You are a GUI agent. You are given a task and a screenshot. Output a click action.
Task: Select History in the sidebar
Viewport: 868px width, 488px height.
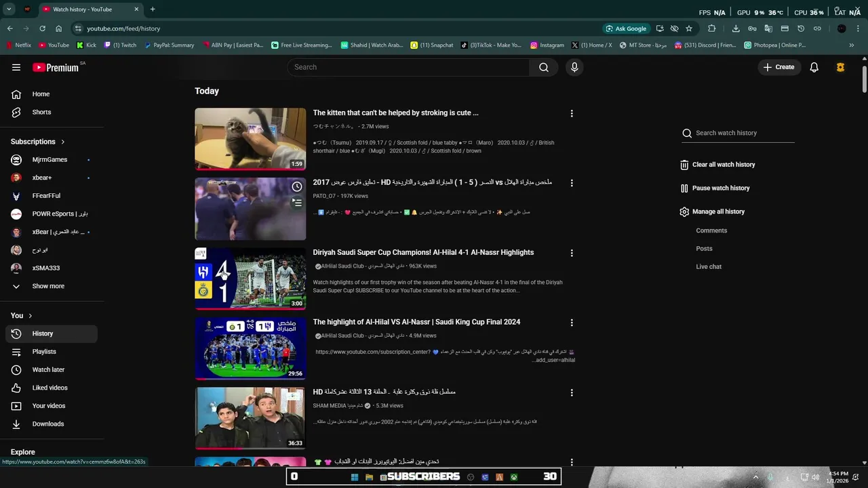point(51,333)
